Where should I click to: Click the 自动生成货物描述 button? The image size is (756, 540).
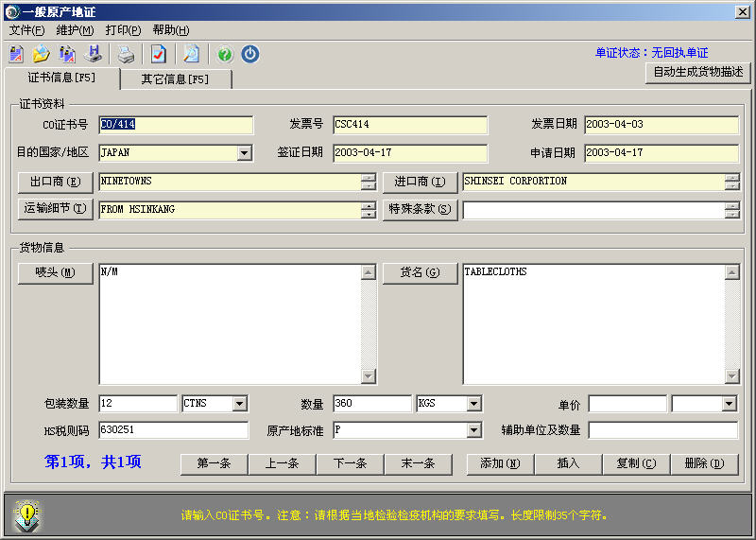point(697,72)
